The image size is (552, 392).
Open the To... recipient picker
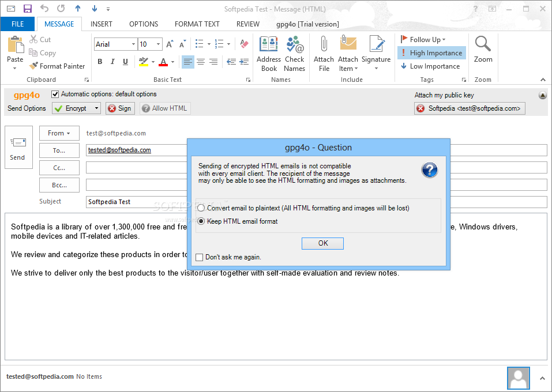(59, 150)
